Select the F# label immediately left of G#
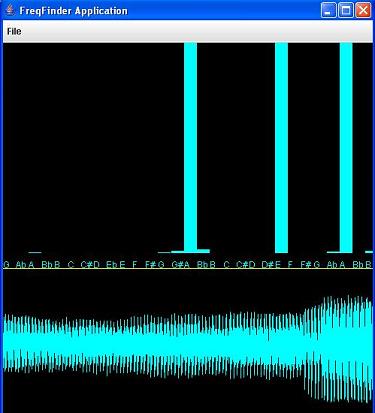 pyautogui.click(x=150, y=265)
